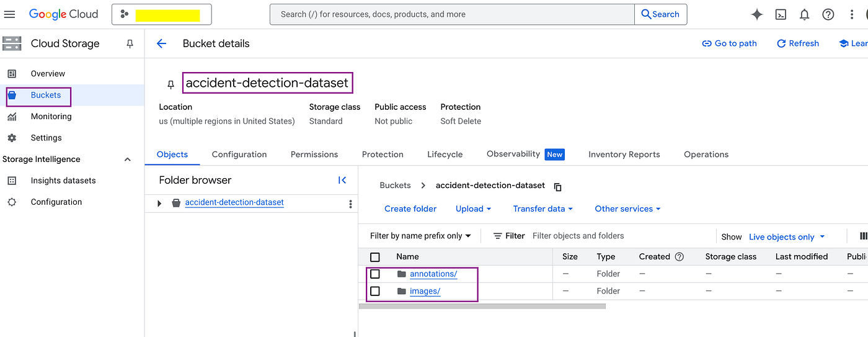Click the Filter icon above the object list
The height and width of the screenshot is (337, 868).
tap(498, 236)
